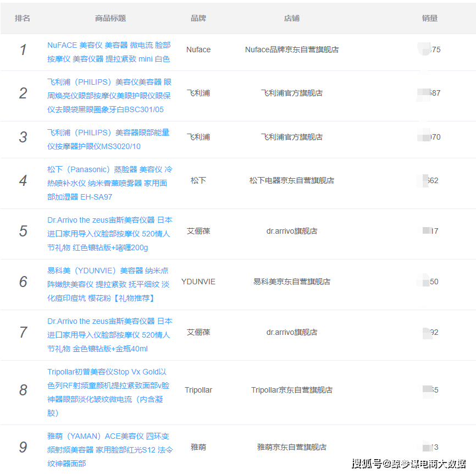The width and height of the screenshot is (476, 474).
Task: Open the 松下 EH-SA97 蒸脸器 product link
Action: pos(109,183)
